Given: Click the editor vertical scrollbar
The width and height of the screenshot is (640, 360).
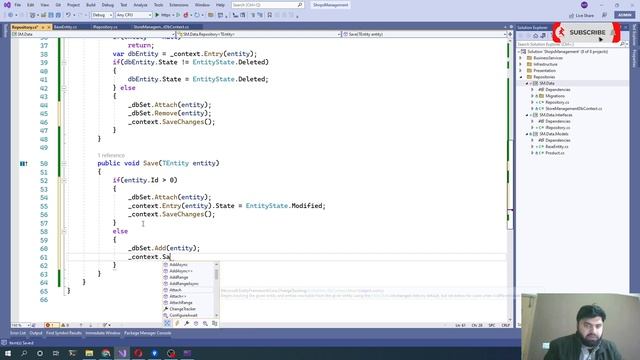Looking at the screenshot, I should pyautogui.click(x=509, y=180).
